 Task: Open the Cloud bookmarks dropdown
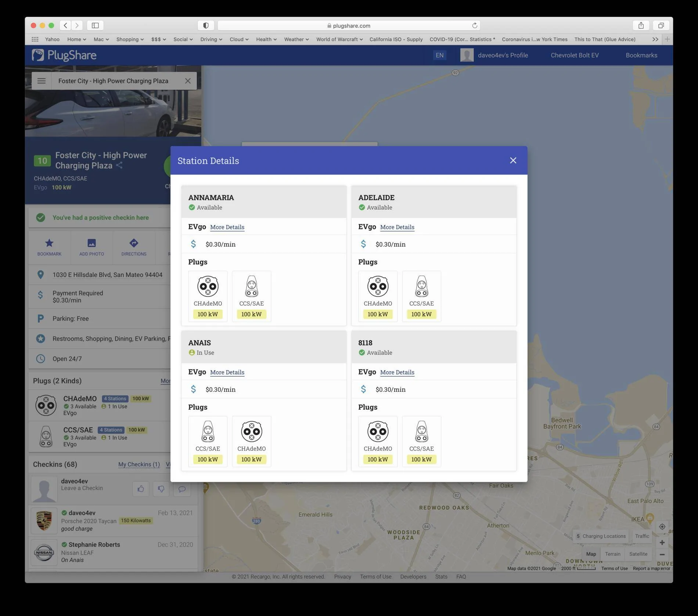coord(239,39)
